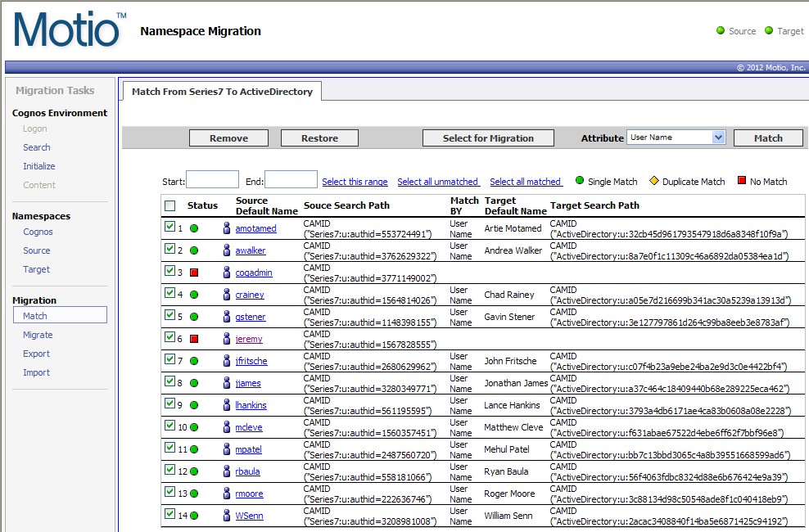The width and height of the screenshot is (809, 532).
Task: Open the Target namespace item
Action: click(x=36, y=269)
